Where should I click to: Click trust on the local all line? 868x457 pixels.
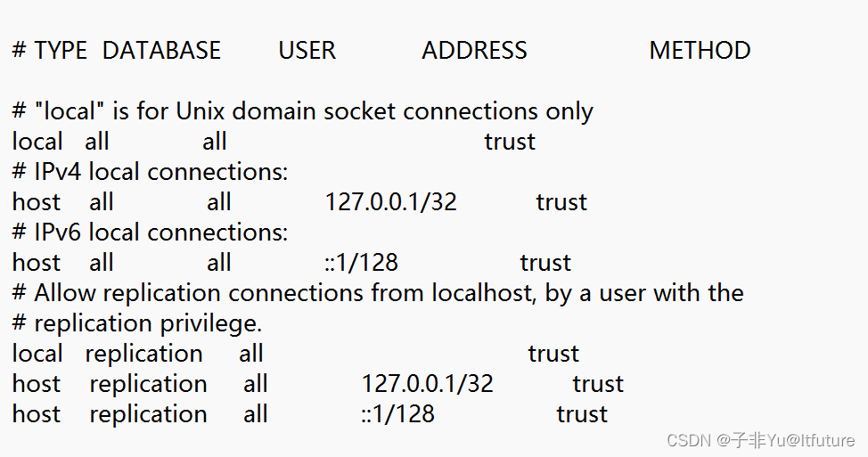point(510,142)
